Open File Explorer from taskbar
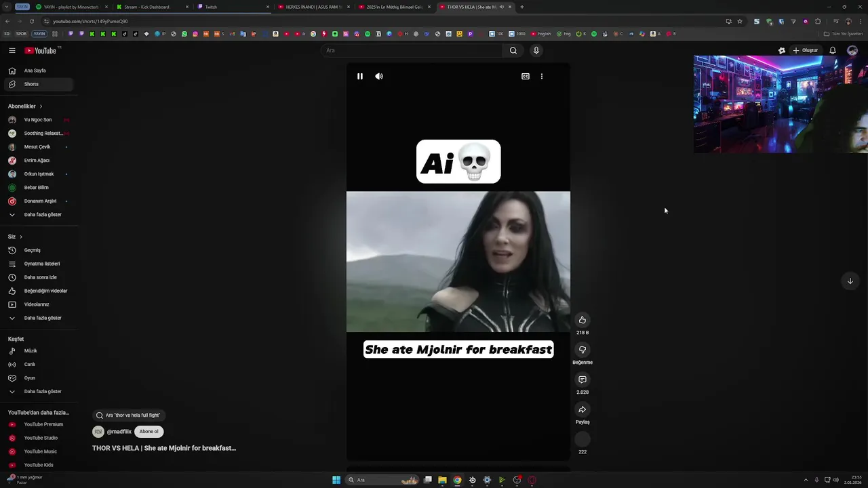868x488 pixels. pos(442,480)
